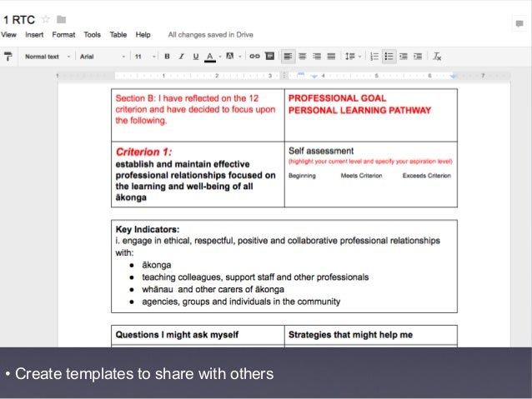Screen dimensions: 532x399
Task: Click 'Strategies that might help me' cell
Action: coord(371,335)
